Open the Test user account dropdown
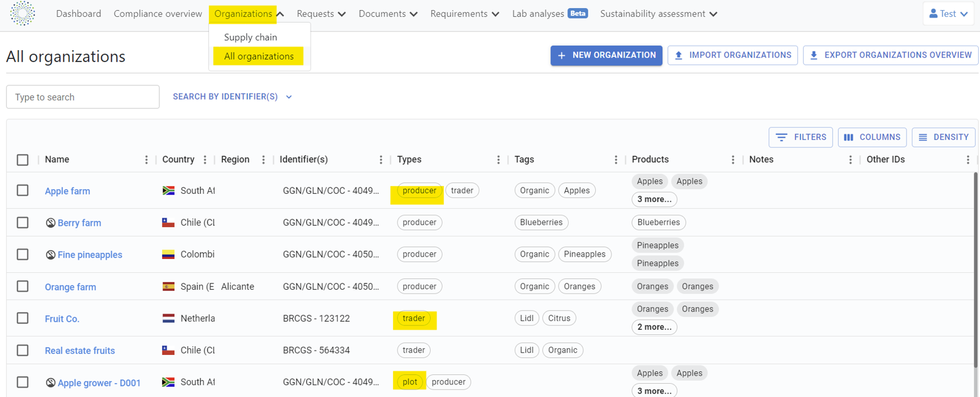This screenshot has width=980, height=397. [x=948, y=14]
